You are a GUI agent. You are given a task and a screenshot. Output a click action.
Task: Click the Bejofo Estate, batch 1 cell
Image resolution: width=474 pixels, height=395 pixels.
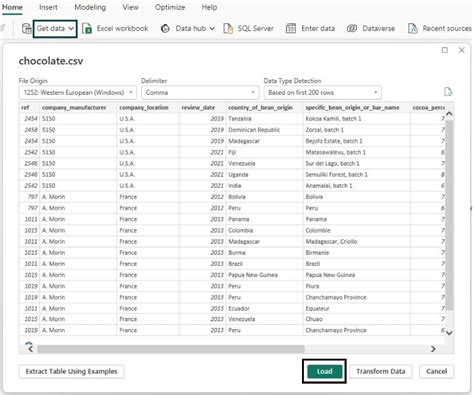pos(357,141)
